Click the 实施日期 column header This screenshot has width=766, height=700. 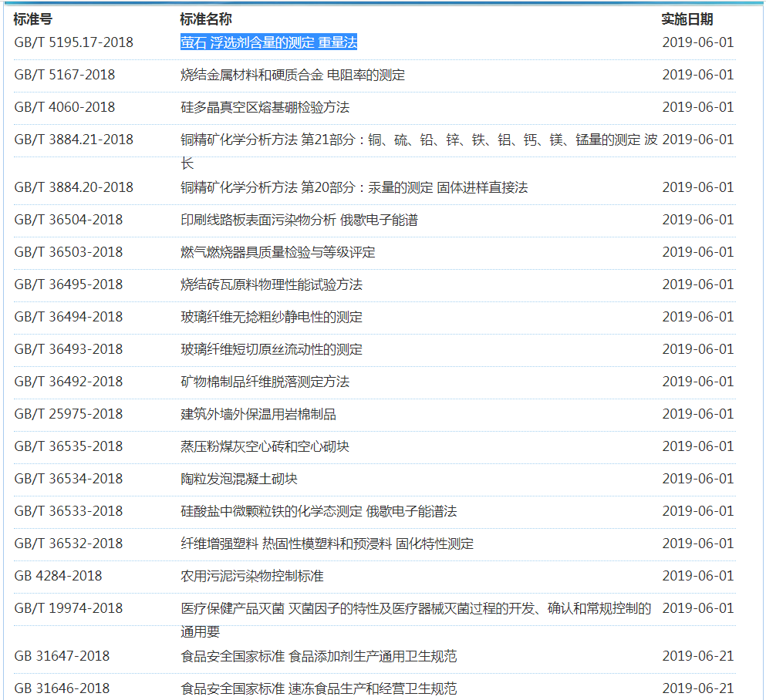(687, 19)
